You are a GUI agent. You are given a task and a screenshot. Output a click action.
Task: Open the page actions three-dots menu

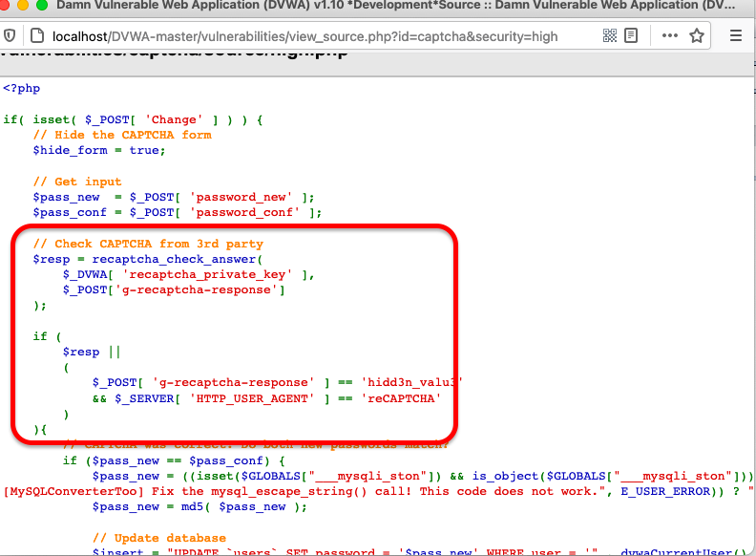pos(670,35)
